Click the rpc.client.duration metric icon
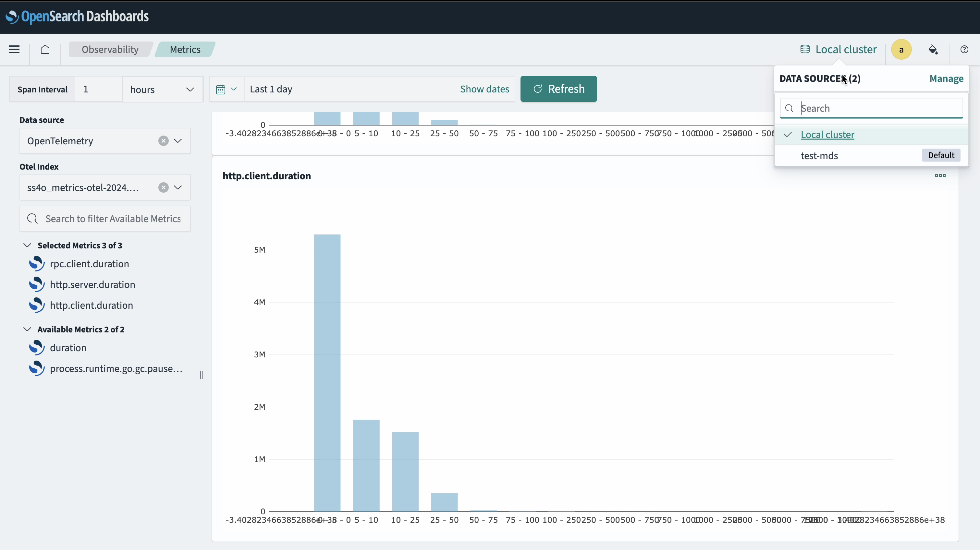The width and height of the screenshot is (980, 550). coord(37,263)
